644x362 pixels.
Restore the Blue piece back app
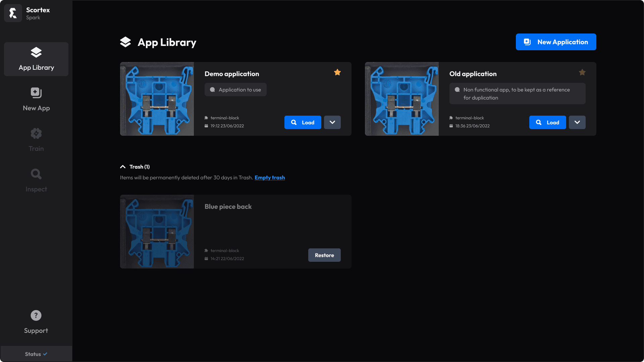(x=324, y=255)
